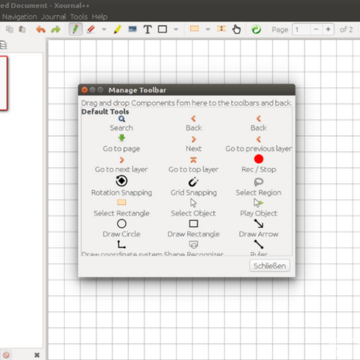360x360 pixels.
Task: Click the red Rec / Stop component
Action: (x=259, y=164)
